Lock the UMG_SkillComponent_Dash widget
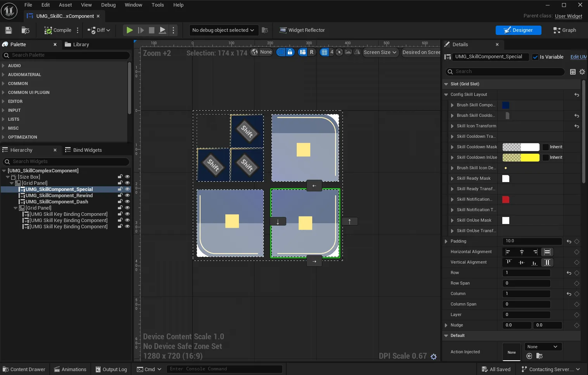588x375 pixels. click(x=120, y=201)
